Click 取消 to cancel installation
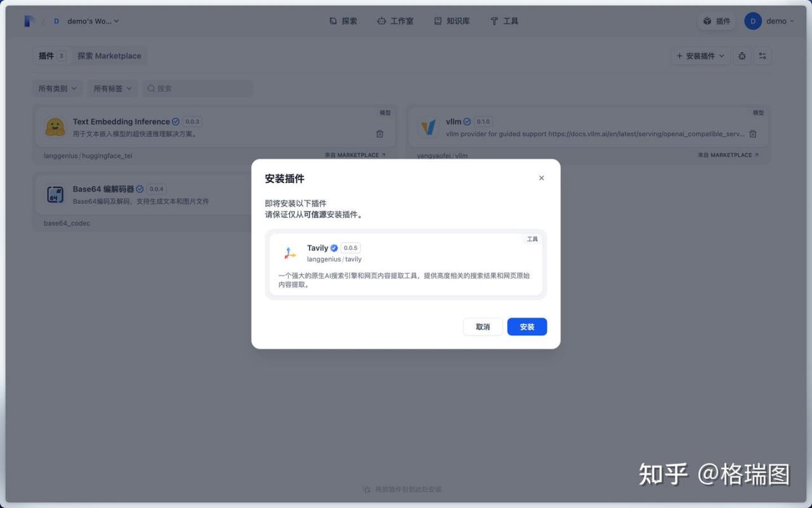 (x=483, y=326)
